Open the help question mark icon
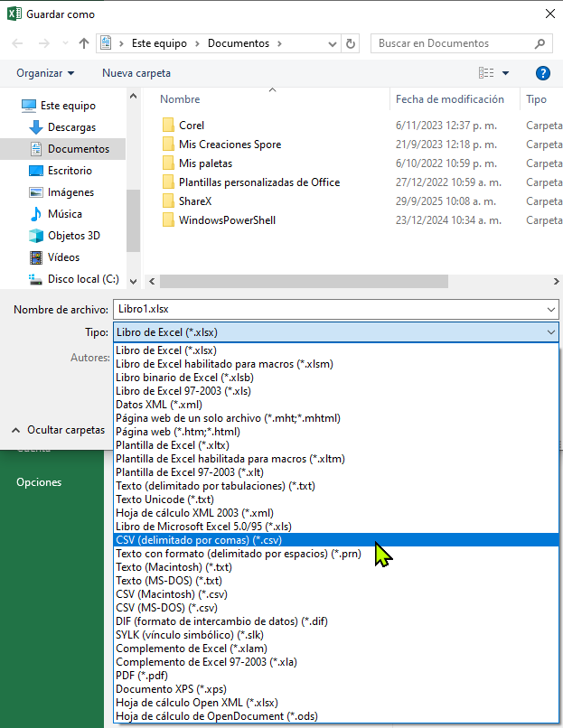This screenshot has height=728, width=563. pos(543,73)
